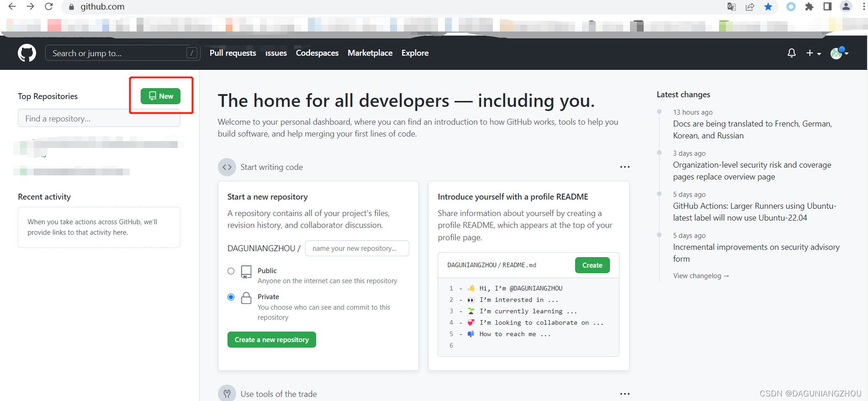The image size is (868, 401).
Task: Click the README line "I'm currently learning ..."
Action: tap(528, 311)
